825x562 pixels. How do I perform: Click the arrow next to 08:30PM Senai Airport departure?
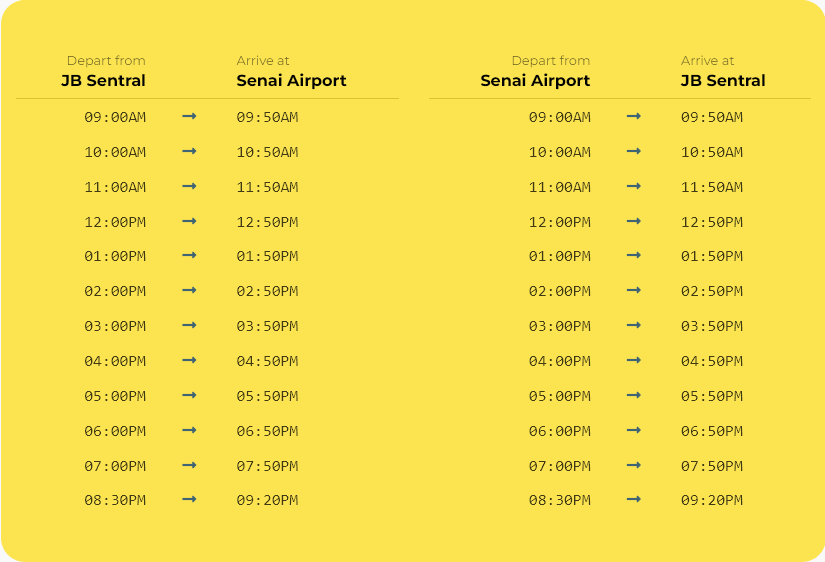634,499
